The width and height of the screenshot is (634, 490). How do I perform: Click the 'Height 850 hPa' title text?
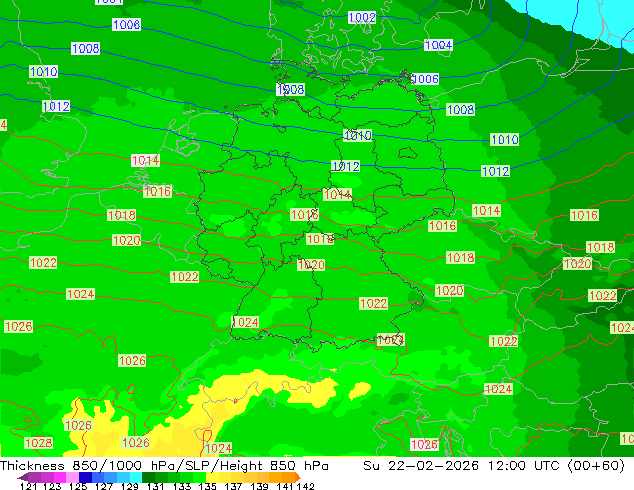click(276, 466)
